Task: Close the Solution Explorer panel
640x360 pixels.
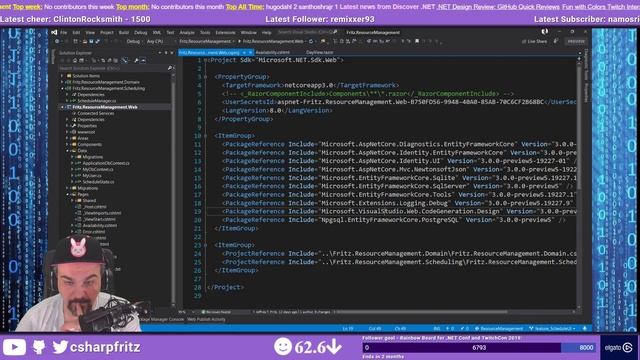Action: (x=171, y=53)
